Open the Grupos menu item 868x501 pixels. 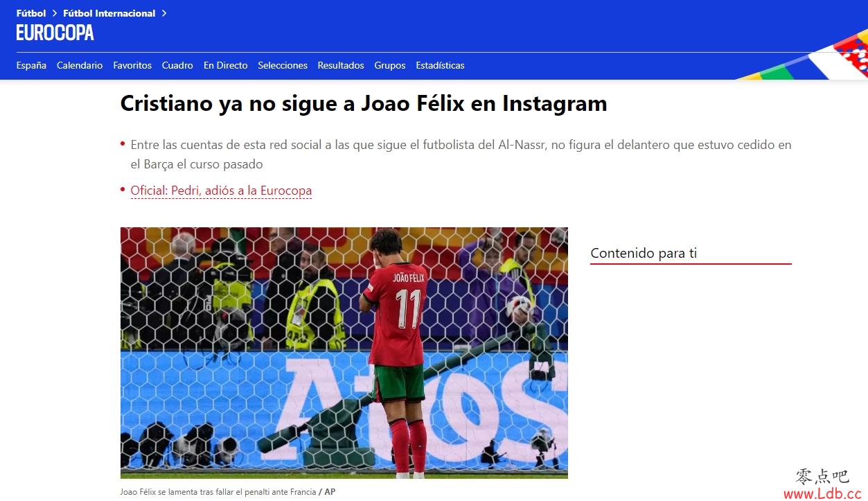point(390,65)
